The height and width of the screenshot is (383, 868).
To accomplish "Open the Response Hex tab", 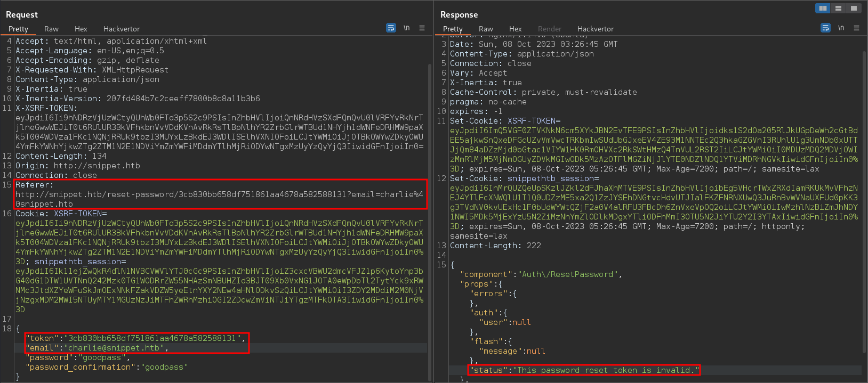I will pos(515,29).
